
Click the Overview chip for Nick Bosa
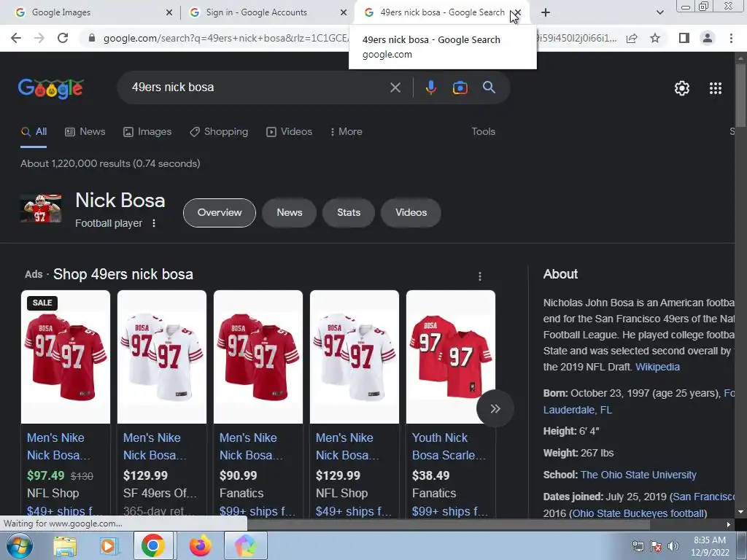pyautogui.click(x=219, y=212)
